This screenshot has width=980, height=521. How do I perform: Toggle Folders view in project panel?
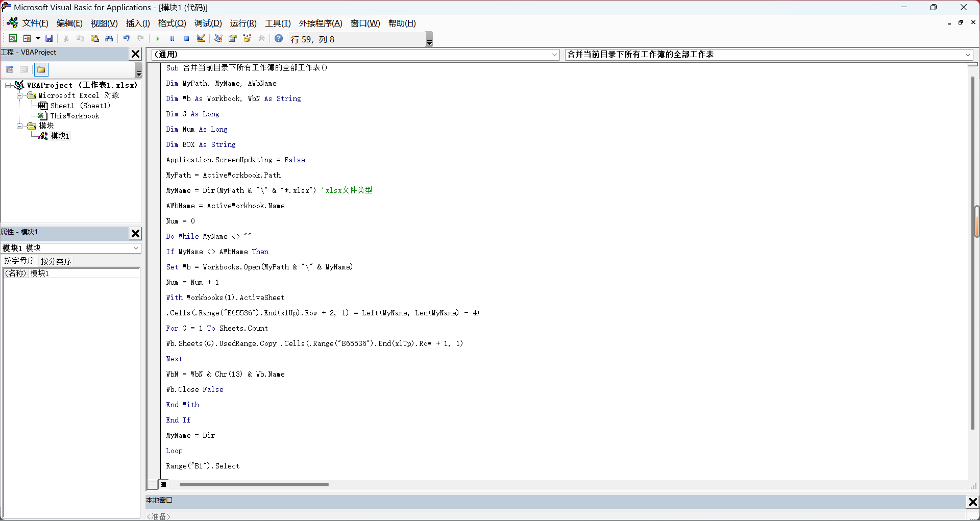click(x=41, y=69)
